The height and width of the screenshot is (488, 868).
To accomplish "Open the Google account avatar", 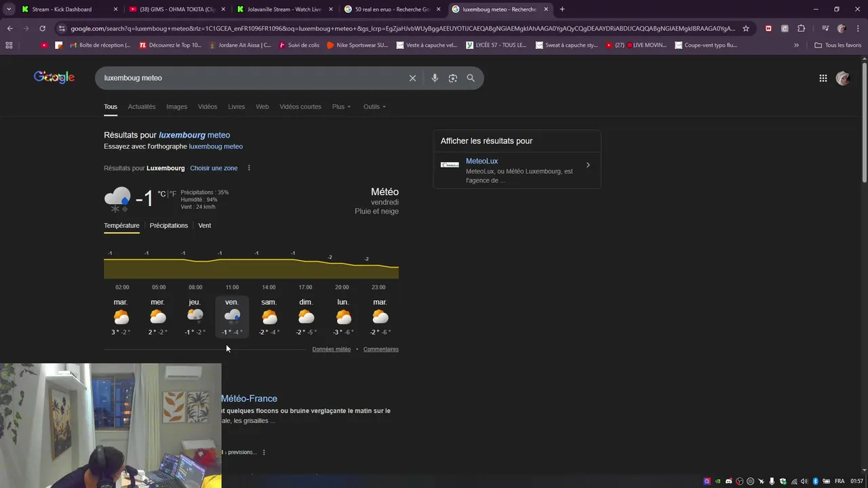I will [x=843, y=78].
